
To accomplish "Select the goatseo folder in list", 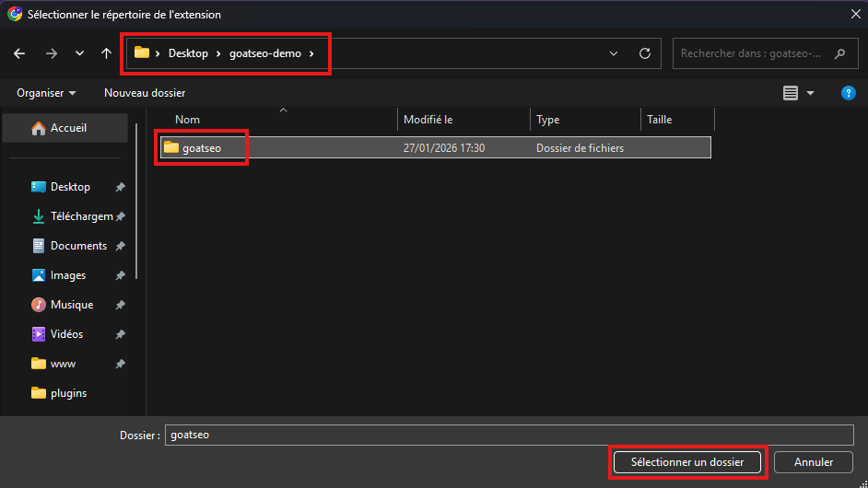I will [201, 147].
